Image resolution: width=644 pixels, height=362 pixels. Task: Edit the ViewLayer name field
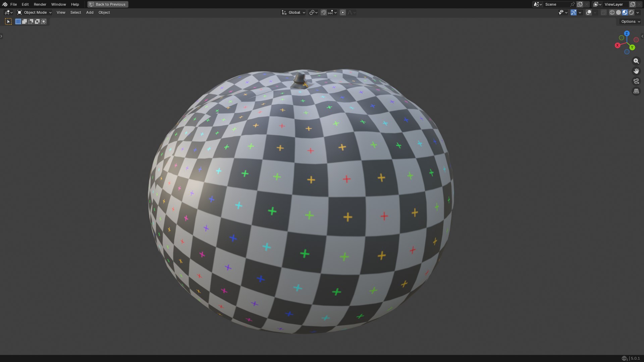pyautogui.click(x=616, y=4)
